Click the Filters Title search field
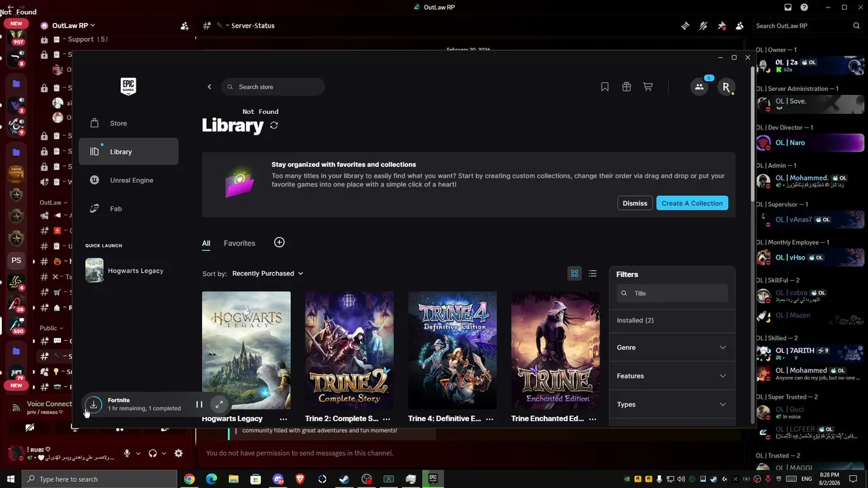The image size is (868, 488). (672, 293)
